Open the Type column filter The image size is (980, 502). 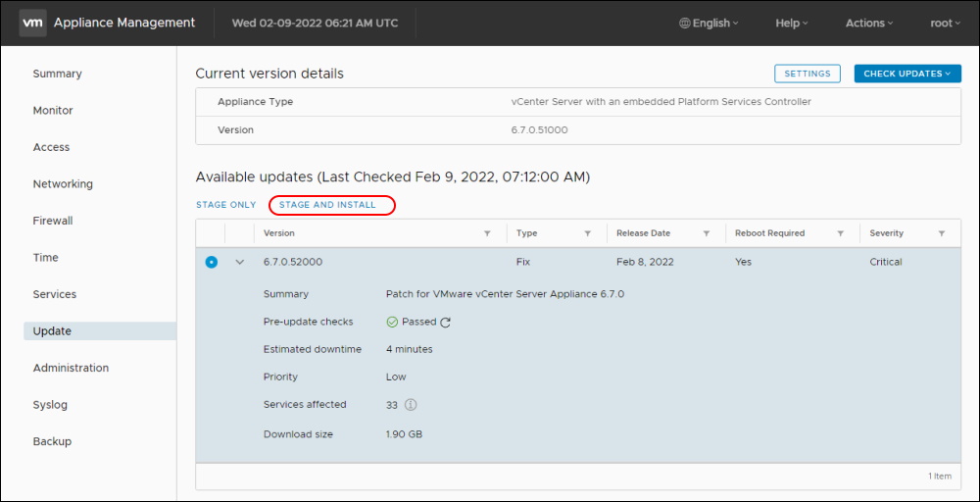[587, 233]
